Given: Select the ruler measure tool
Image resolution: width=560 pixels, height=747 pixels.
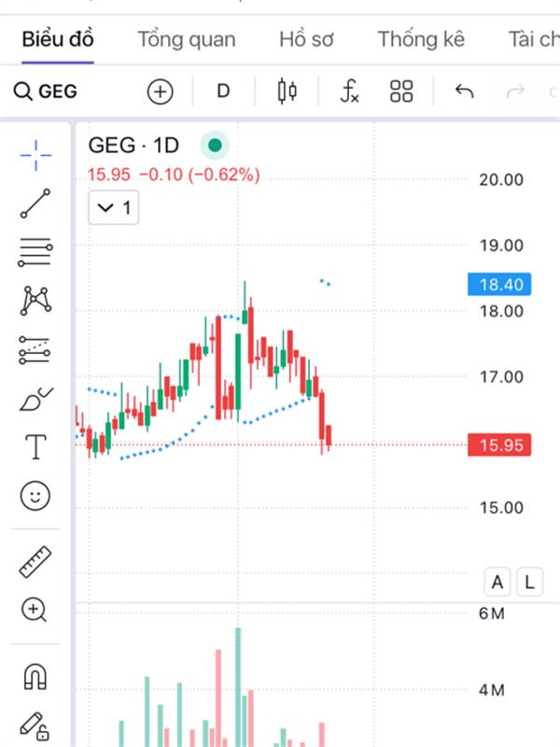Looking at the screenshot, I should [35, 562].
